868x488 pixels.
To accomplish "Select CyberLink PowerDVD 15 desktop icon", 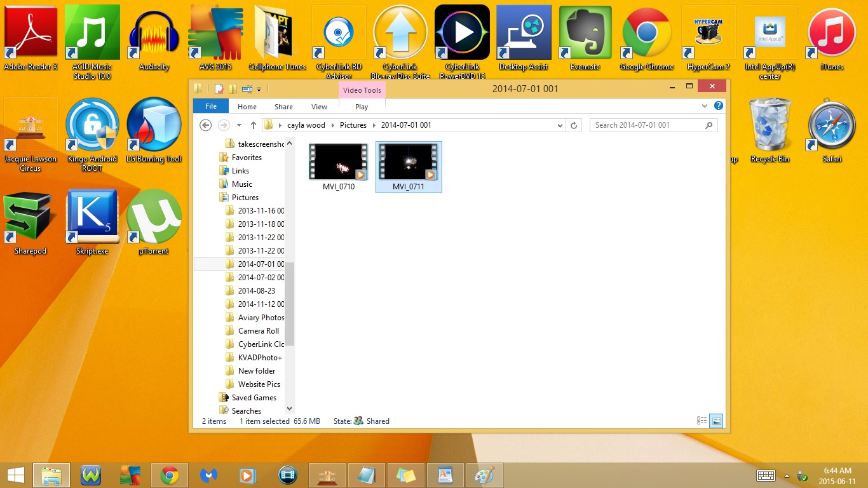I will pyautogui.click(x=462, y=41).
